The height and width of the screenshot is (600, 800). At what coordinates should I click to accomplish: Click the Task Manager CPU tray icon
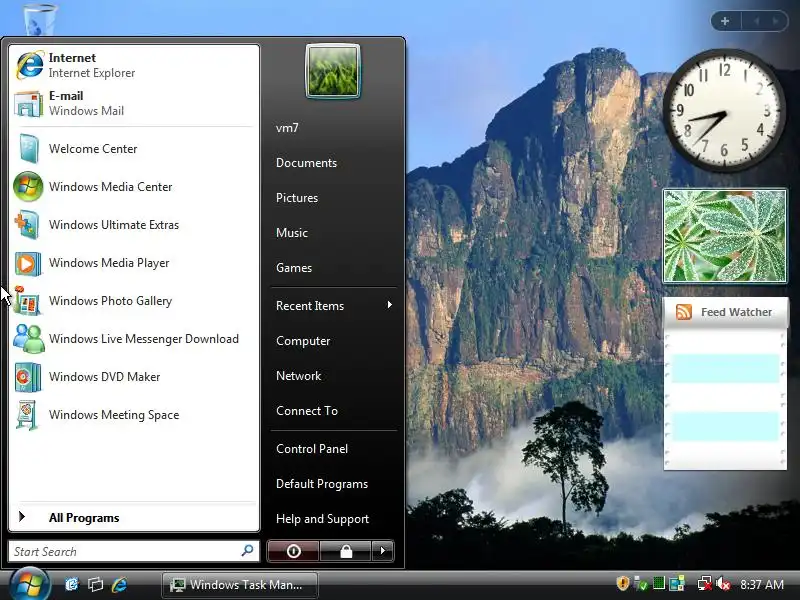pos(659,583)
